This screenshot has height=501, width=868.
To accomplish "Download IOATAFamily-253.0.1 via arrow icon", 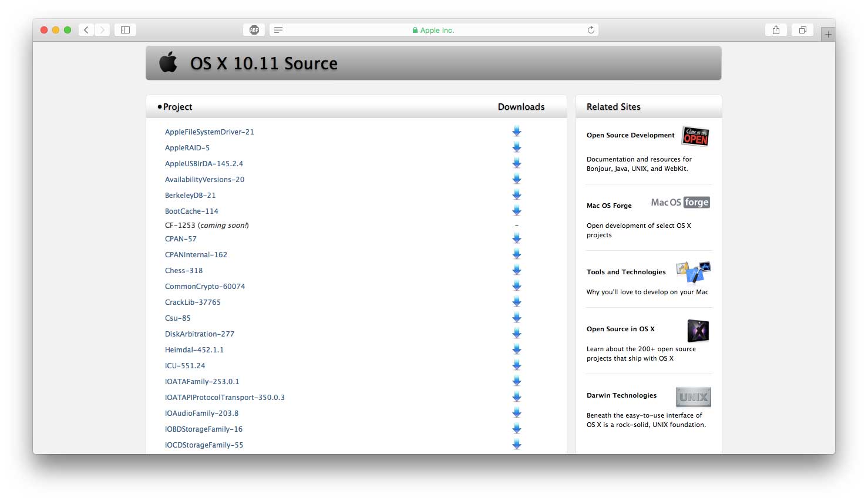I will [x=517, y=381].
